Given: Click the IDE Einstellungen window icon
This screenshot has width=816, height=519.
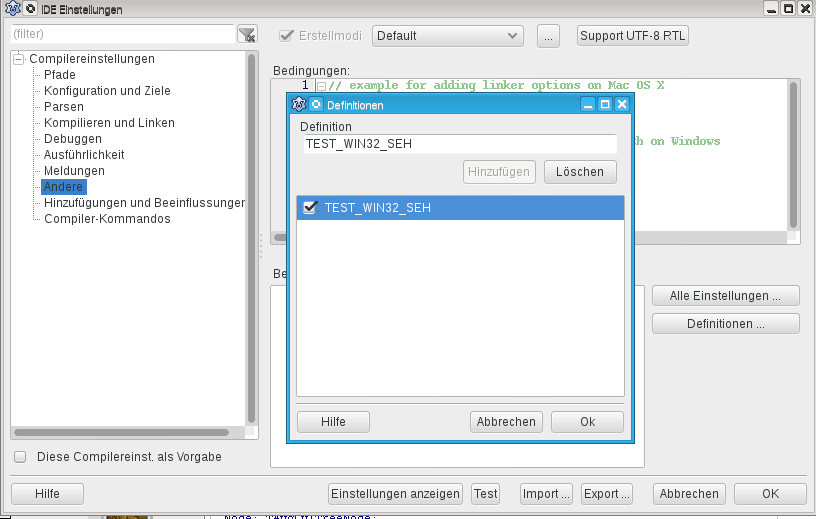Looking at the screenshot, I should click(12, 9).
